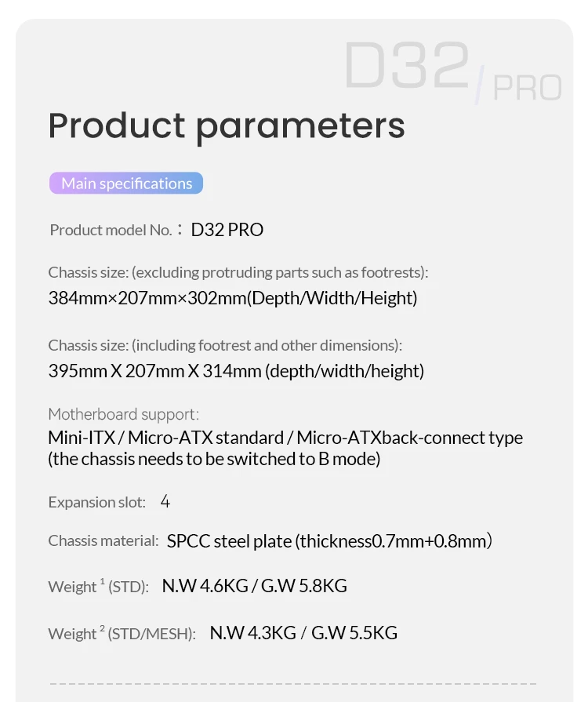
Task: Click the Chassis material label
Action: [103, 540]
